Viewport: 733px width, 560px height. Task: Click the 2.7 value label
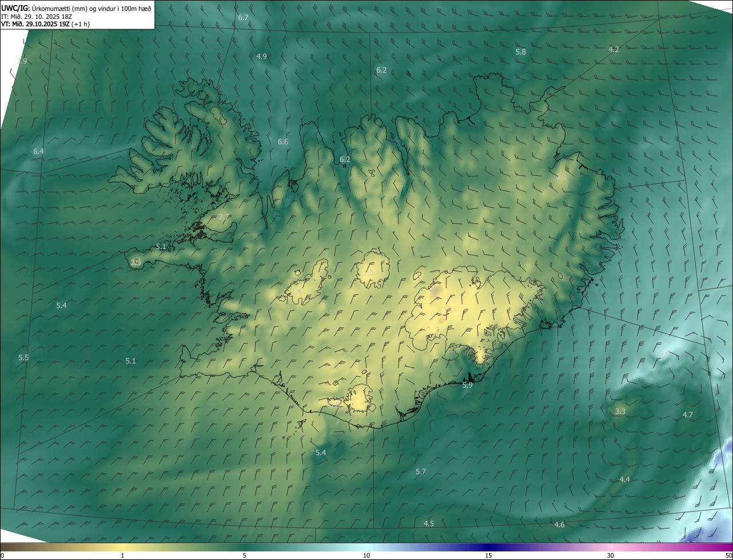(224, 216)
